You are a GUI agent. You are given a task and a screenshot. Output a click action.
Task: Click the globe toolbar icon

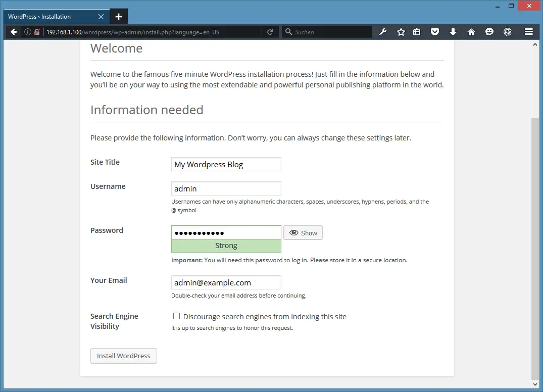507,32
